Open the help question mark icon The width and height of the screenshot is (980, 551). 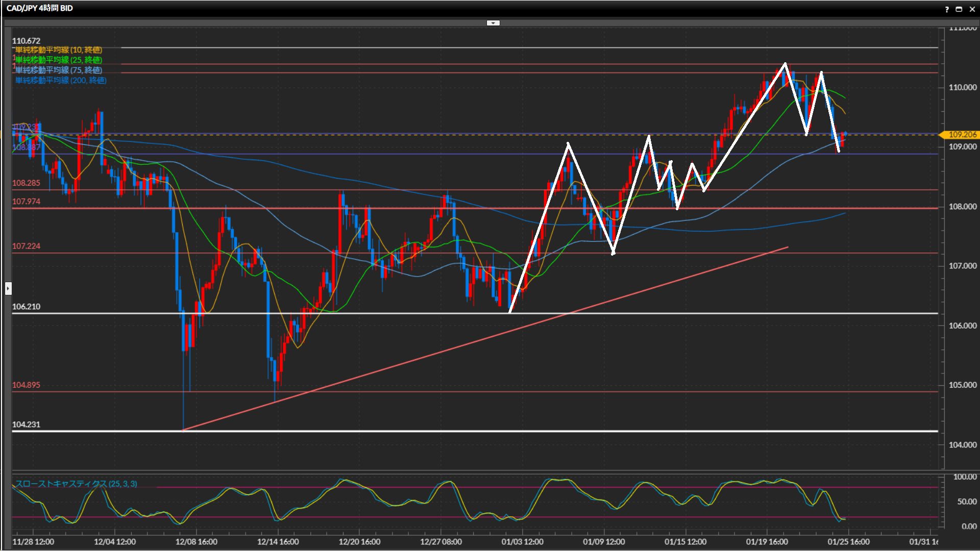[947, 9]
